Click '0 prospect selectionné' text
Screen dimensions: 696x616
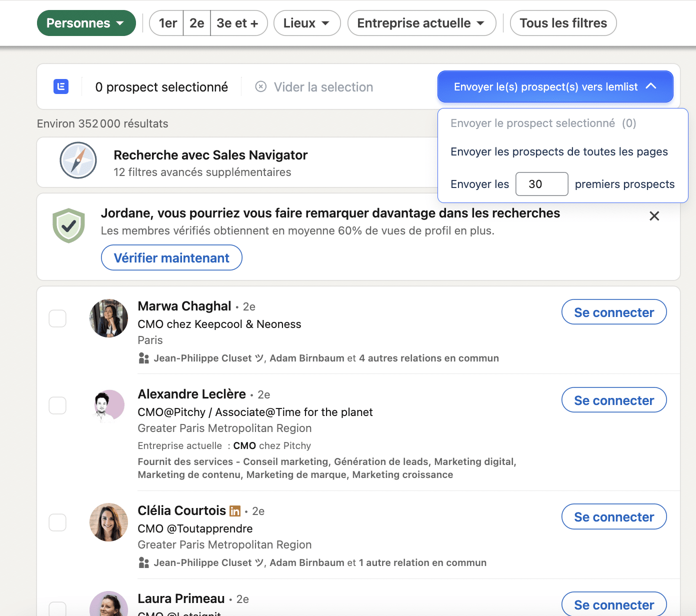pyautogui.click(x=161, y=87)
